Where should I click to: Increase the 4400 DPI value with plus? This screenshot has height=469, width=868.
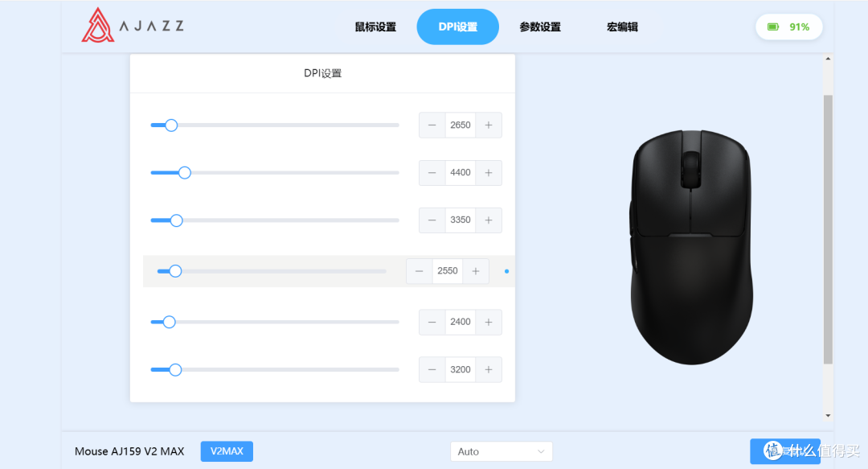click(489, 173)
